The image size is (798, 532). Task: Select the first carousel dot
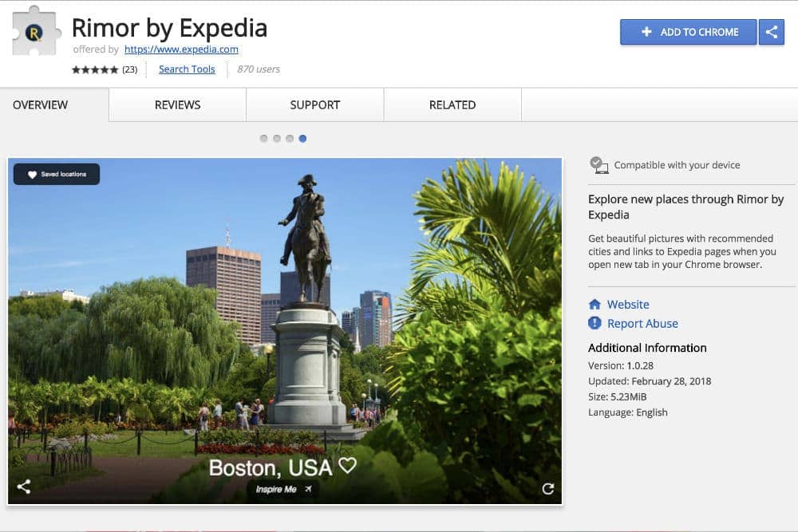click(263, 138)
